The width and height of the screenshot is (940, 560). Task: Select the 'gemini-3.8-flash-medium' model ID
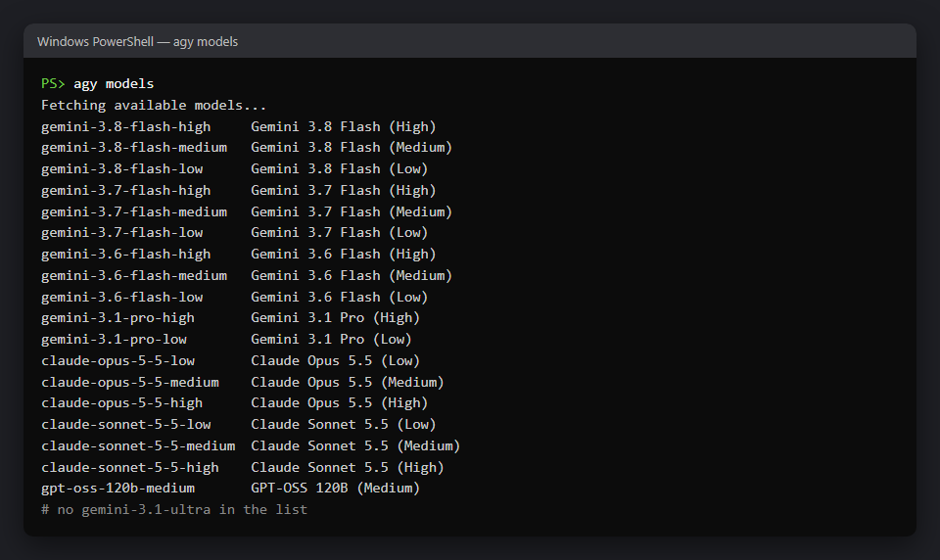[x=134, y=148]
